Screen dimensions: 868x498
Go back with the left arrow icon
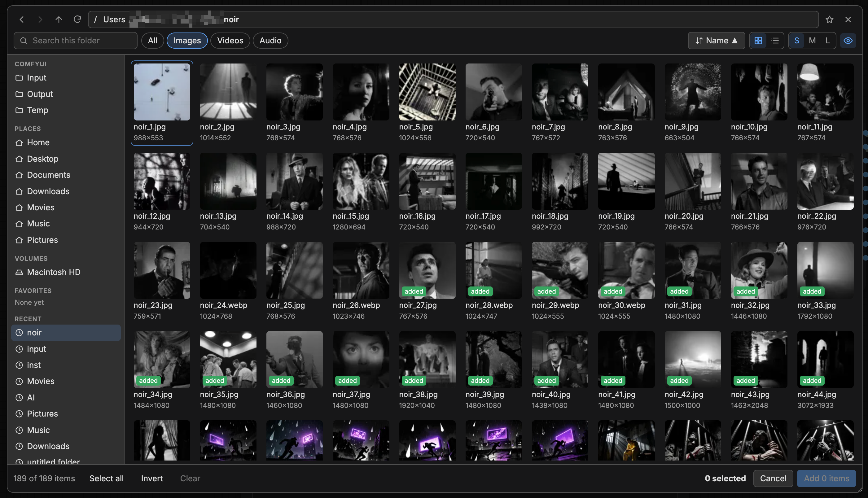coord(22,20)
